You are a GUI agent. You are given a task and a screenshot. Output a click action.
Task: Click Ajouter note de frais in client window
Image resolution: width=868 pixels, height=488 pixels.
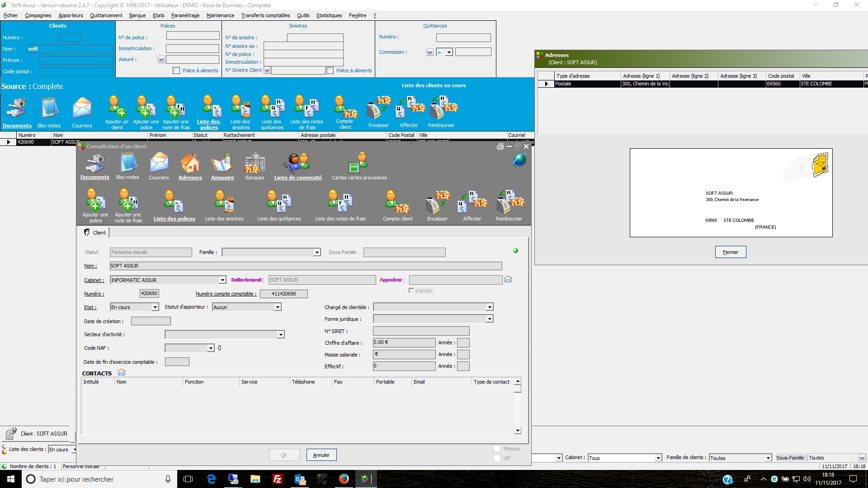click(128, 206)
